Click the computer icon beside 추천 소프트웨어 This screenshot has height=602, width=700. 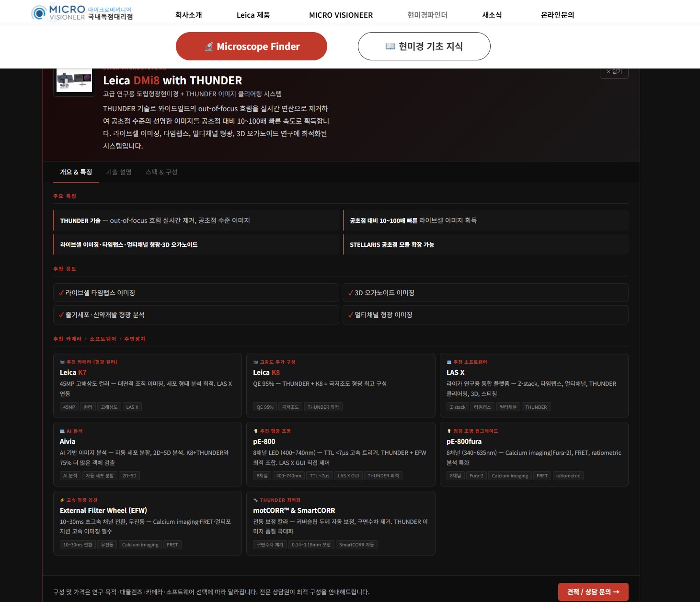pos(449,362)
